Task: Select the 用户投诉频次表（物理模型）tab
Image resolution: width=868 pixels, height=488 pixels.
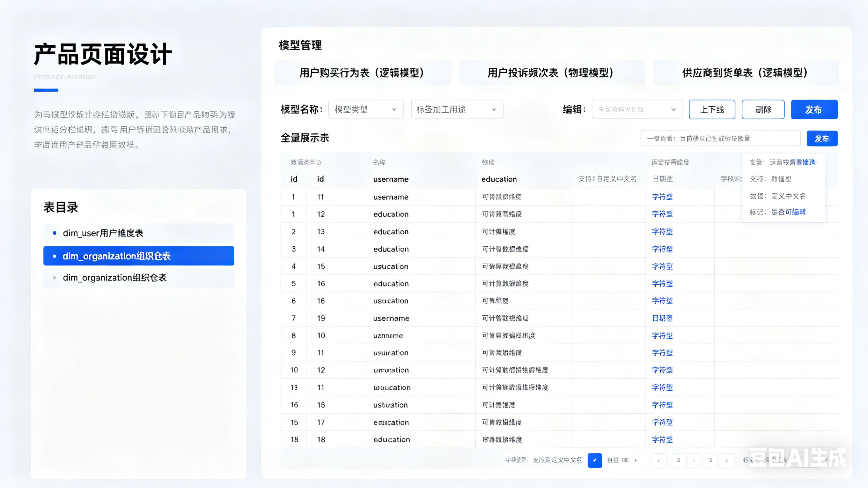Action: (x=552, y=72)
